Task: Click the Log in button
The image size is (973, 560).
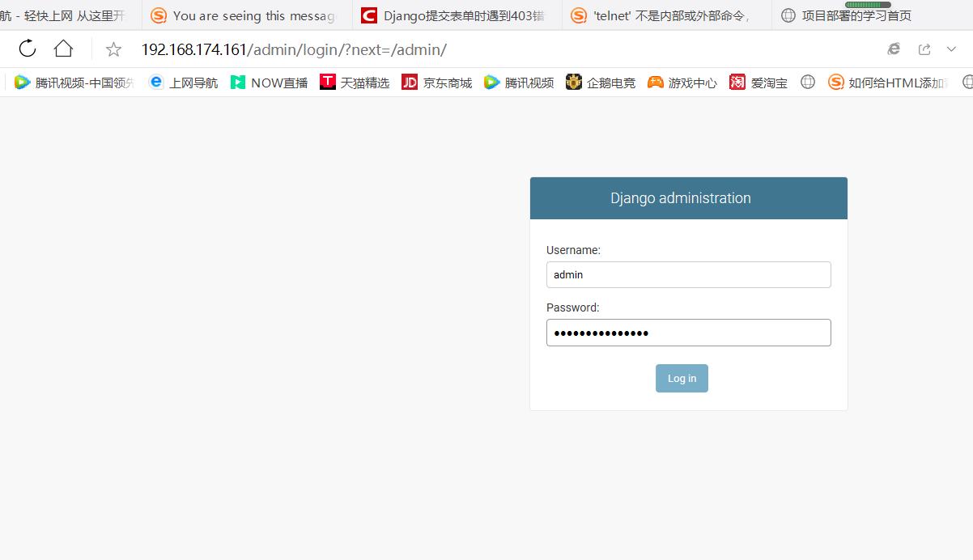Action: pyautogui.click(x=682, y=379)
